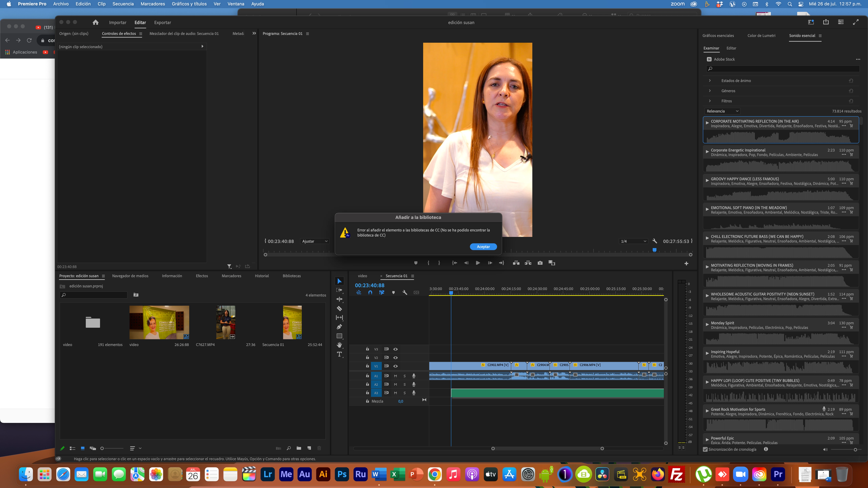
Task: Switch to the Efectos panel tab
Action: pyautogui.click(x=202, y=276)
